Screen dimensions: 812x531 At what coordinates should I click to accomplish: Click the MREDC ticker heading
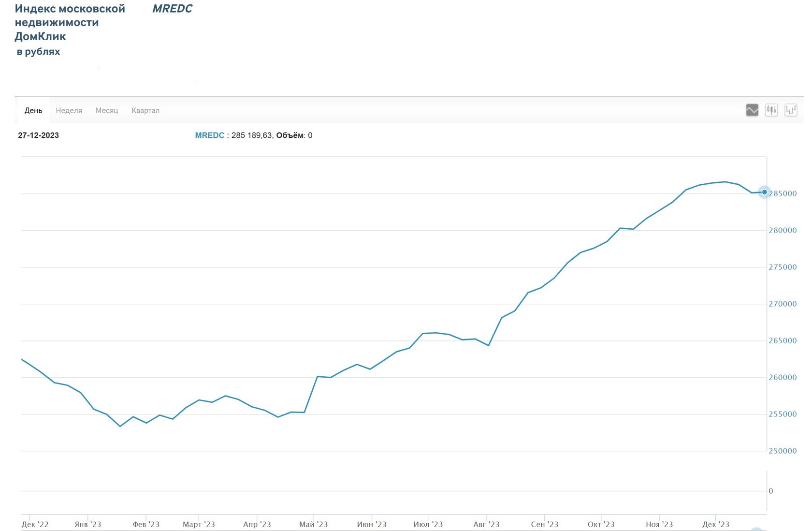(x=172, y=9)
